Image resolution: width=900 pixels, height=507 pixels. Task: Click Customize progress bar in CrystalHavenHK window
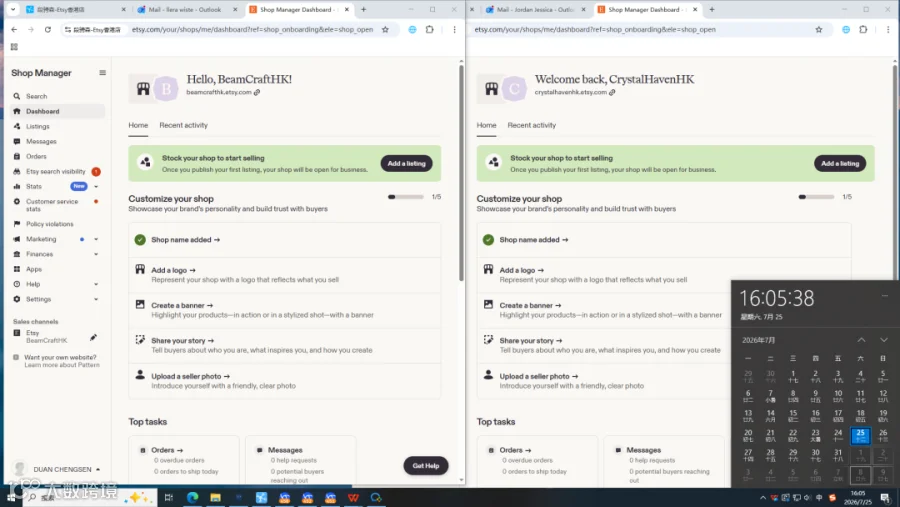tap(816, 197)
